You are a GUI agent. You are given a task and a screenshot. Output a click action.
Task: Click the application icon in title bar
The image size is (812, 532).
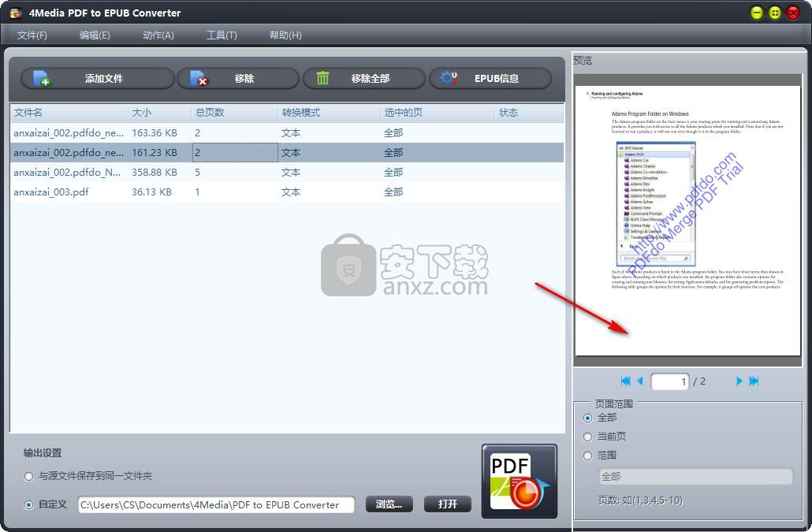tap(16, 13)
